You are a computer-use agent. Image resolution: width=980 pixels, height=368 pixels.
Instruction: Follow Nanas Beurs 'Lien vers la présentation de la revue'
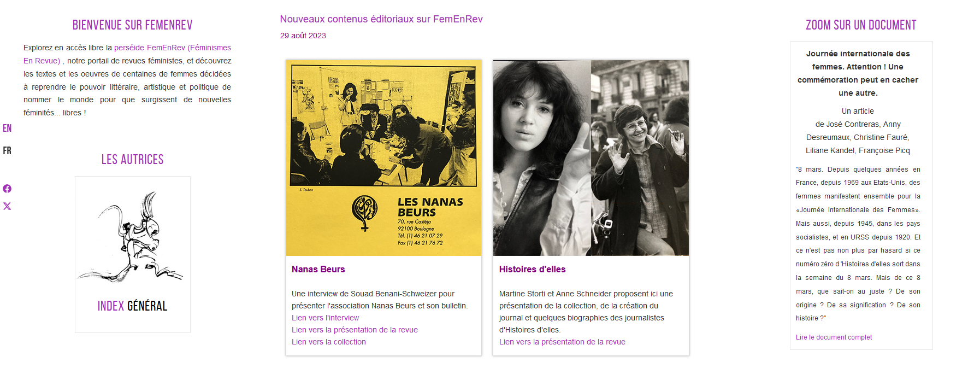[355, 330]
